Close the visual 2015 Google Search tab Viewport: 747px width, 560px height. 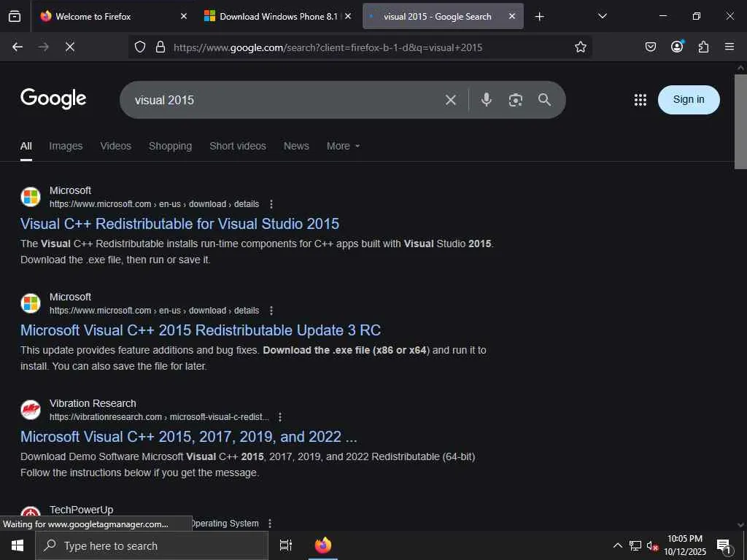point(511,16)
